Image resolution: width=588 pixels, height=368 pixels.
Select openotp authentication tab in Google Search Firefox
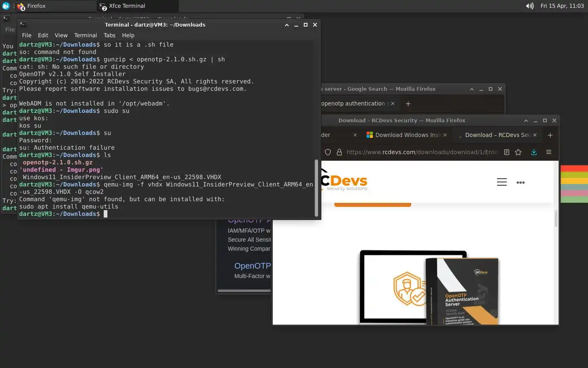point(354,103)
